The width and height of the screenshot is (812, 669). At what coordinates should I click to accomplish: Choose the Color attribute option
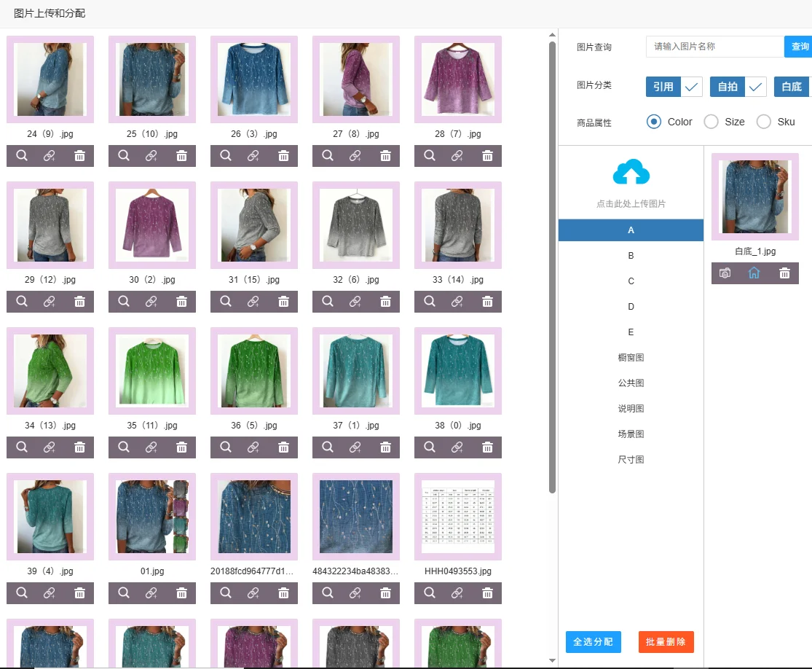pyautogui.click(x=654, y=122)
